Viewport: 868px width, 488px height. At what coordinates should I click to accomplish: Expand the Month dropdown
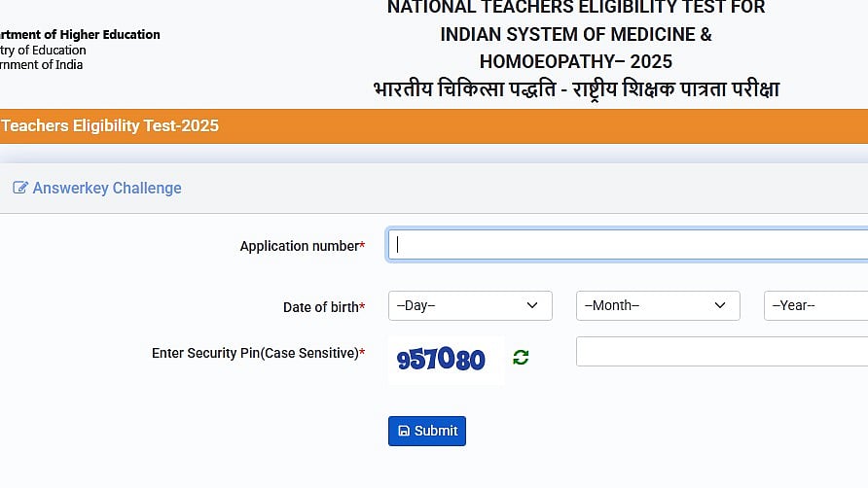pos(658,305)
